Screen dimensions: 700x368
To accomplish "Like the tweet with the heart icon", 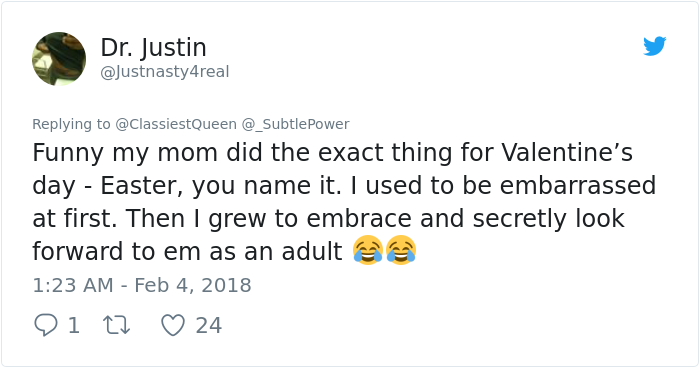I will pos(173,325).
